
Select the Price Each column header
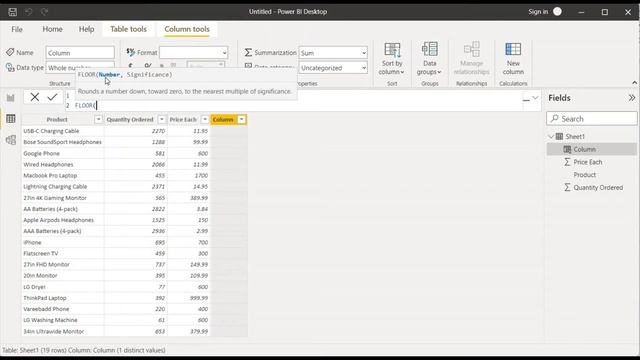click(183, 120)
